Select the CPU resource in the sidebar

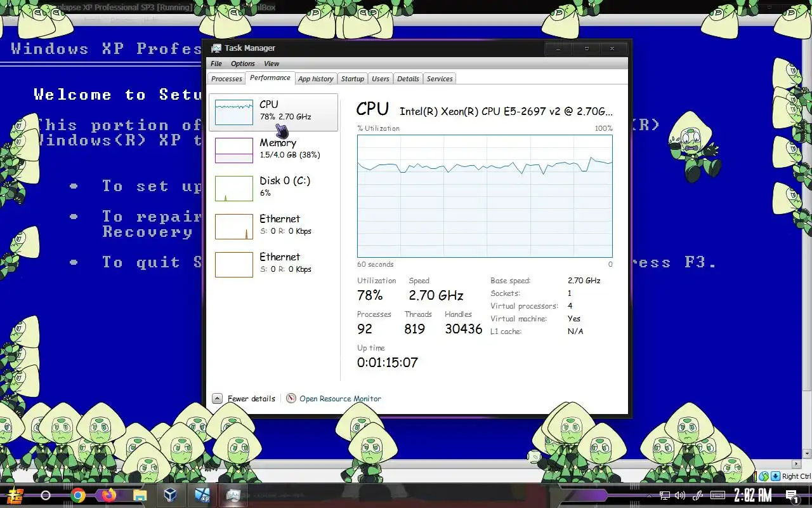pyautogui.click(x=273, y=112)
